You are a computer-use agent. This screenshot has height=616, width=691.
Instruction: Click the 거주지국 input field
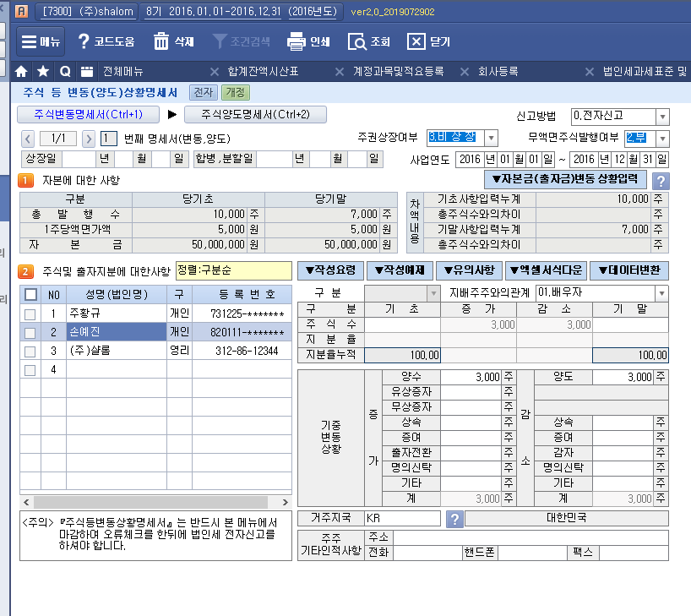400,518
